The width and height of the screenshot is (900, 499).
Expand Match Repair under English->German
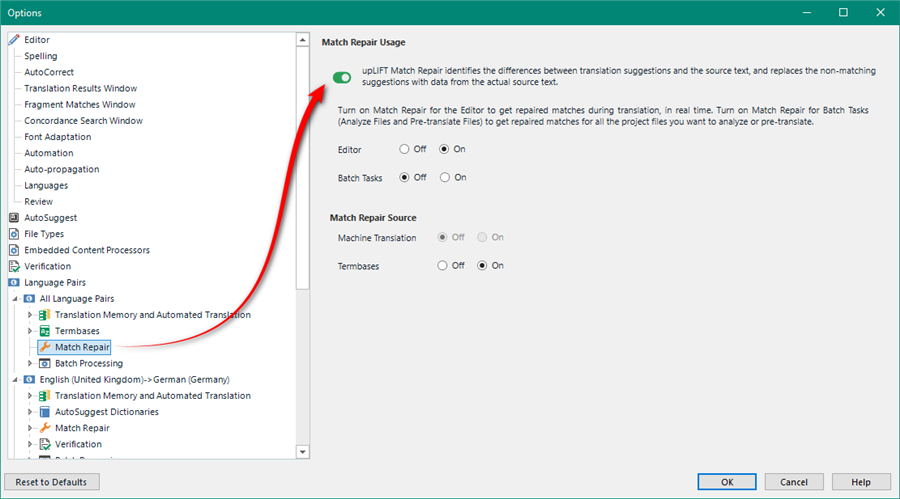pyautogui.click(x=30, y=428)
